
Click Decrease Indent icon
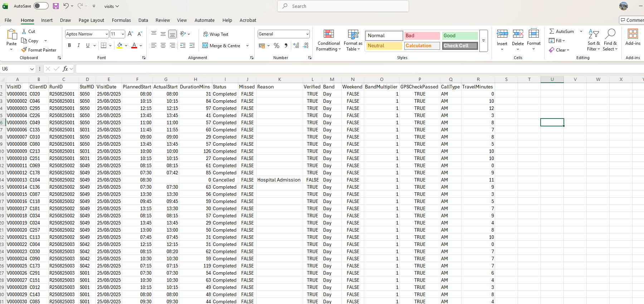(x=183, y=45)
